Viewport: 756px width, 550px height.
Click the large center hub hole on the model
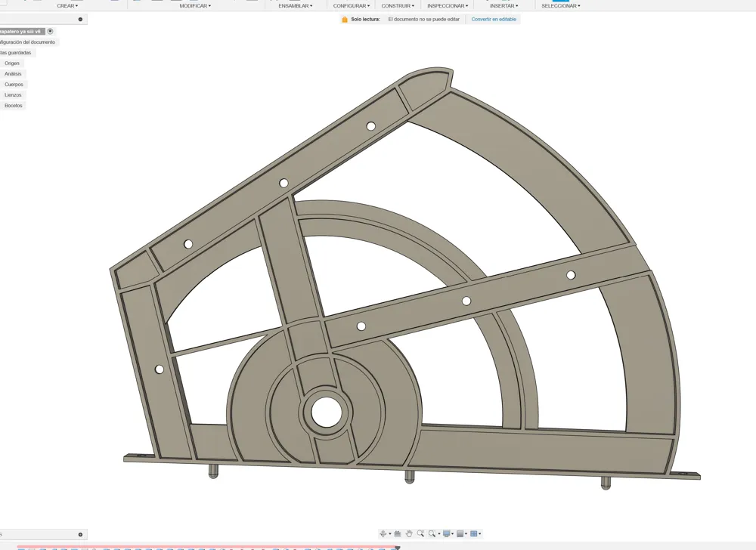point(327,412)
